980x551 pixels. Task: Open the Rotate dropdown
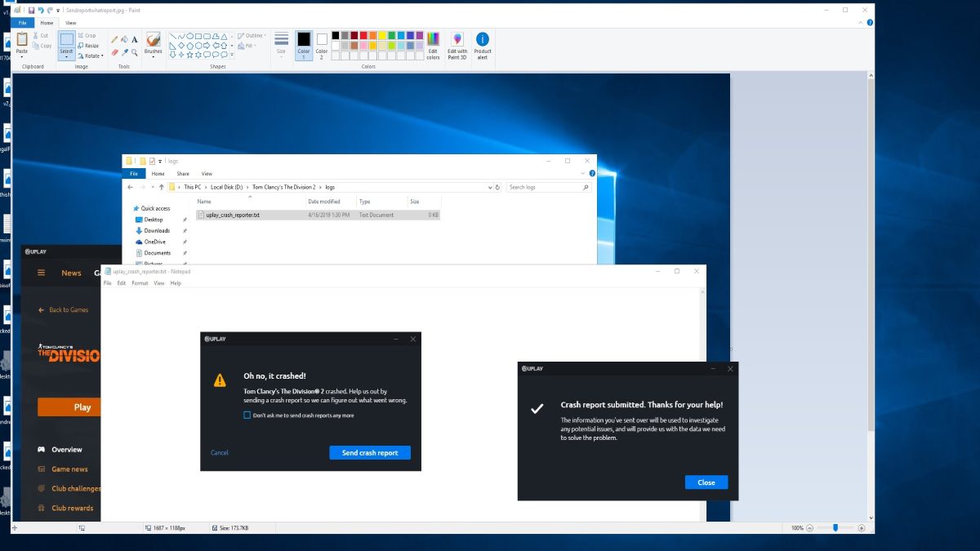pyautogui.click(x=90, y=56)
